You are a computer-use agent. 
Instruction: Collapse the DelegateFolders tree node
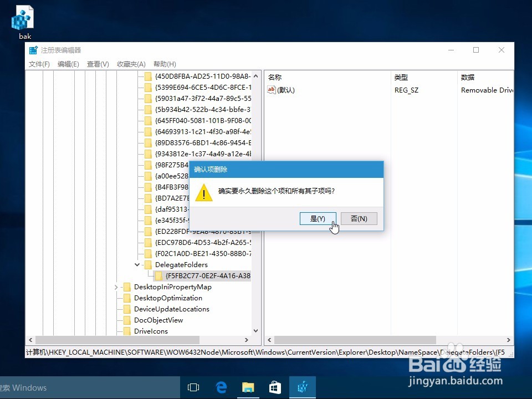137,265
